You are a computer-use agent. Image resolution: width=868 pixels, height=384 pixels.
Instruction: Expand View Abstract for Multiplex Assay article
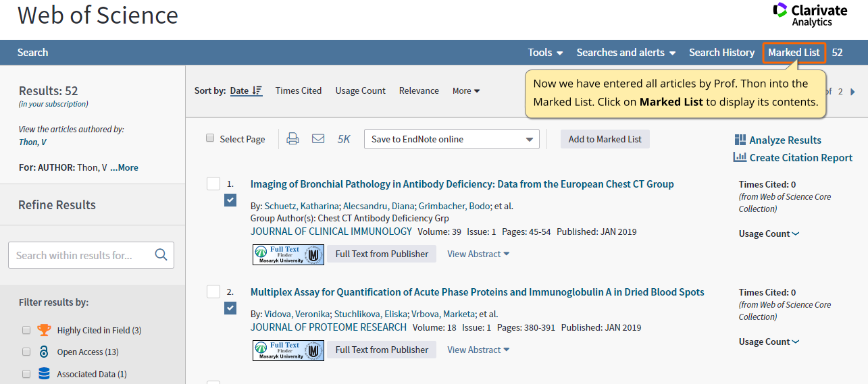478,350
